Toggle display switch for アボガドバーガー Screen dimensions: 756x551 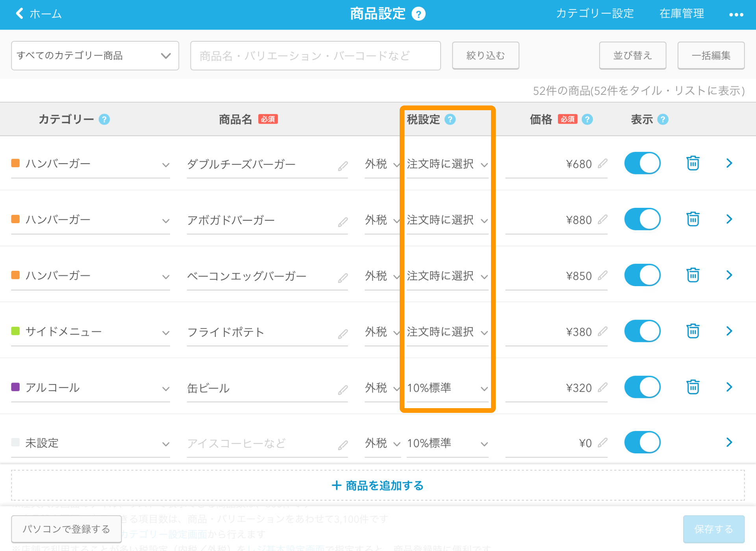(x=642, y=219)
